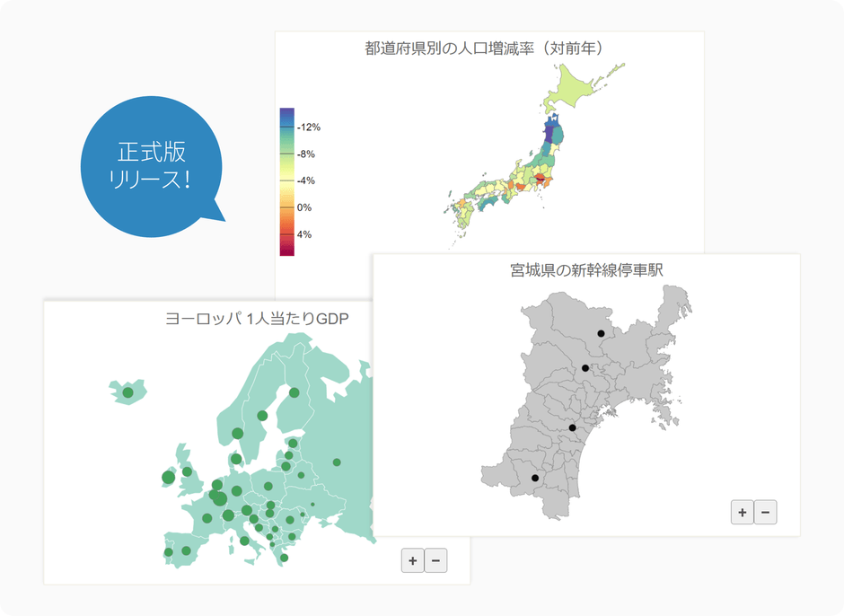Image resolution: width=844 pixels, height=616 pixels.
Task: Click the GDP circle over Iceland
Action: point(128,391)
